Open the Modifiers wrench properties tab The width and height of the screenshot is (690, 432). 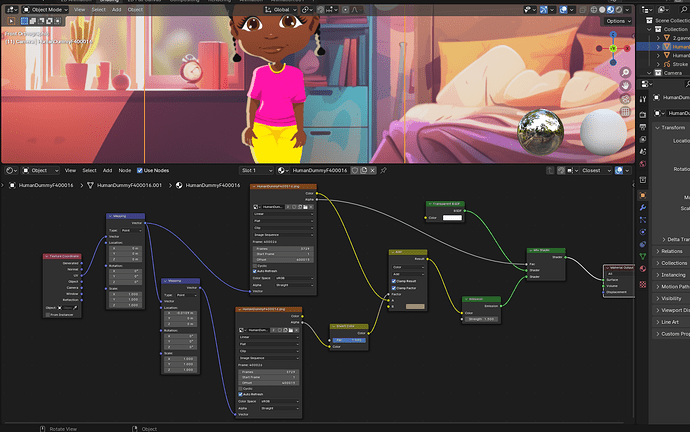point(643,207)
